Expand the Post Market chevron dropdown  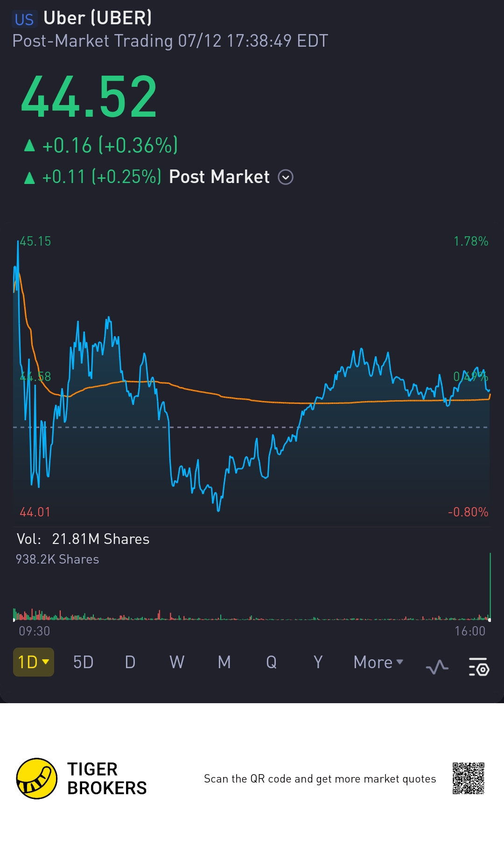(x=286, y=177)
